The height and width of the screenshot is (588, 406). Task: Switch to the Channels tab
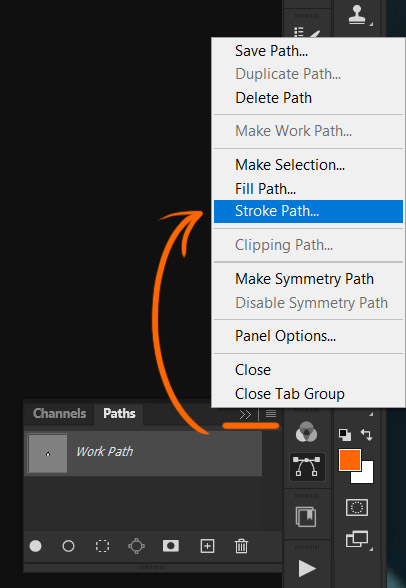pyautogui.click(x=59, y=413)
